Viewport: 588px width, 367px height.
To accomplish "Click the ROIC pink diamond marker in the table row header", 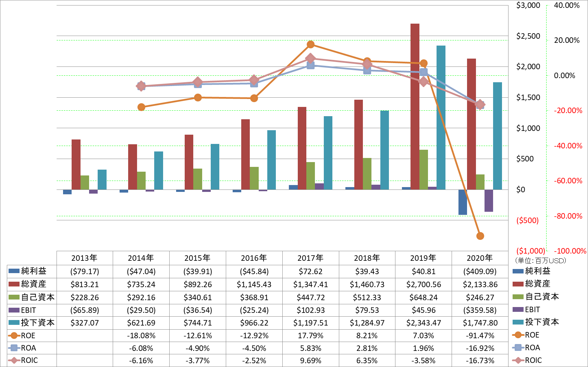I will pos(14,360).
